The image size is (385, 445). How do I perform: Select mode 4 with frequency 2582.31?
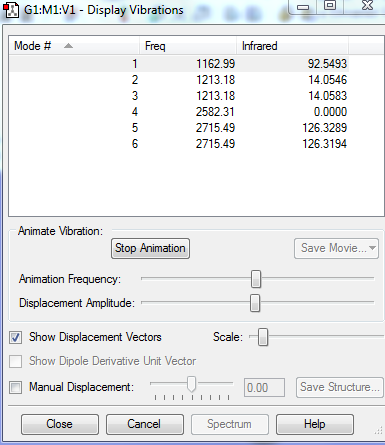tap(179, 112)
